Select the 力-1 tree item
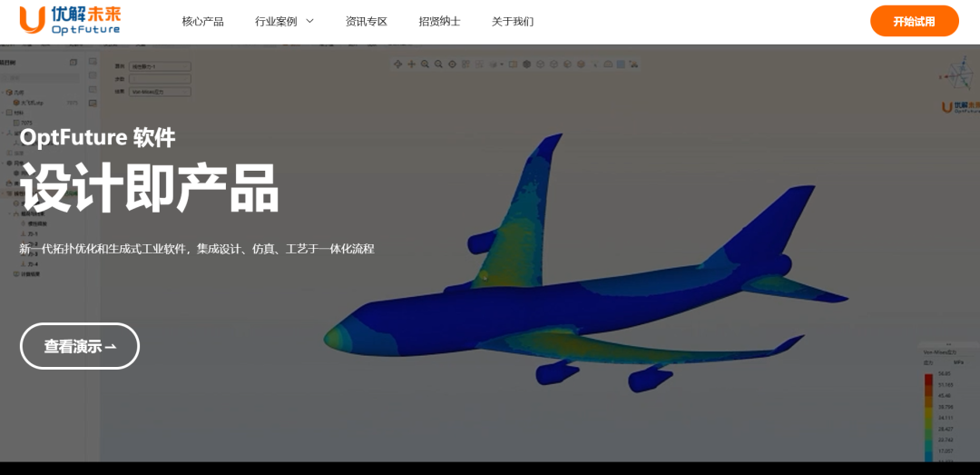The image size is (980, 475). click(30, 234)
